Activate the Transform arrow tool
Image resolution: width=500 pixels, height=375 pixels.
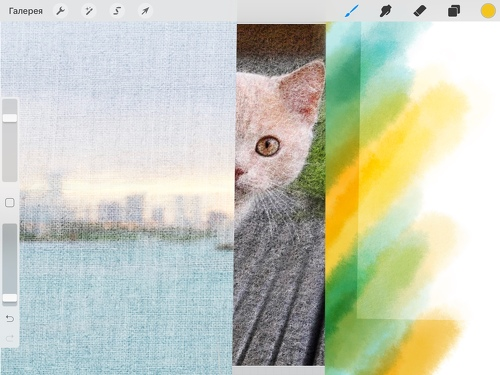click(145, 11)
